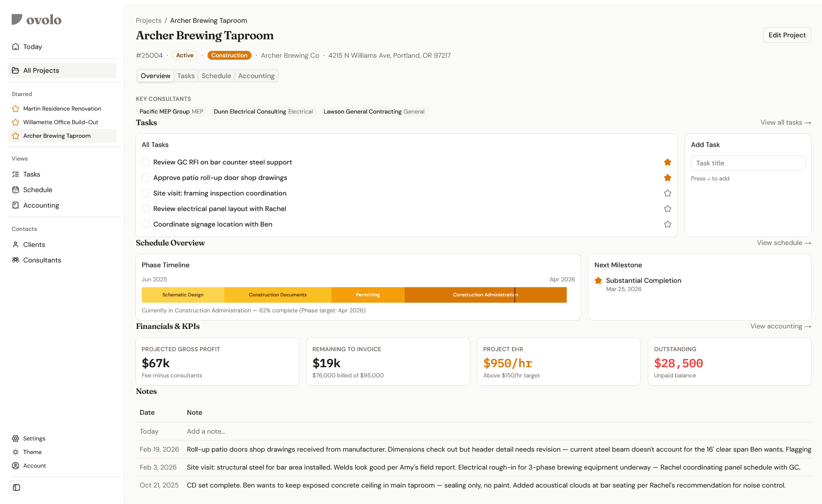Click the Add a note field
Viewport: 822px width, 504px height.
[206, 431]
